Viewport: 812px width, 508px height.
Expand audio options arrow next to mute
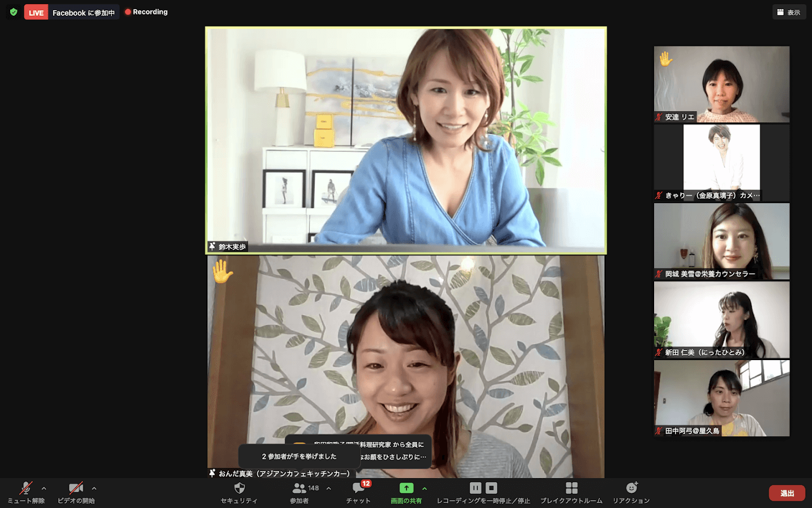coord(44,488)
